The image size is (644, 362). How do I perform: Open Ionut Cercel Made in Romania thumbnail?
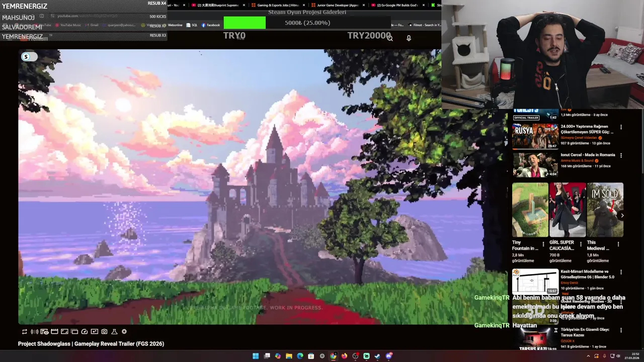pos(535,165)
